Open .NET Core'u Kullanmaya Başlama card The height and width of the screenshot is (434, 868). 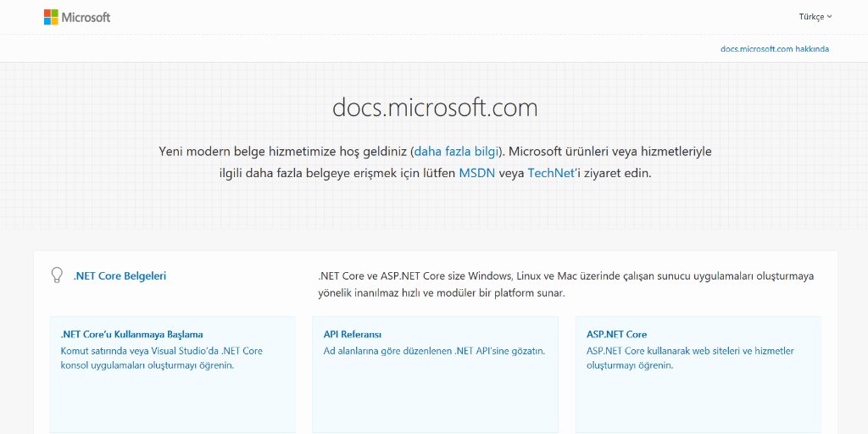(173, 375)
